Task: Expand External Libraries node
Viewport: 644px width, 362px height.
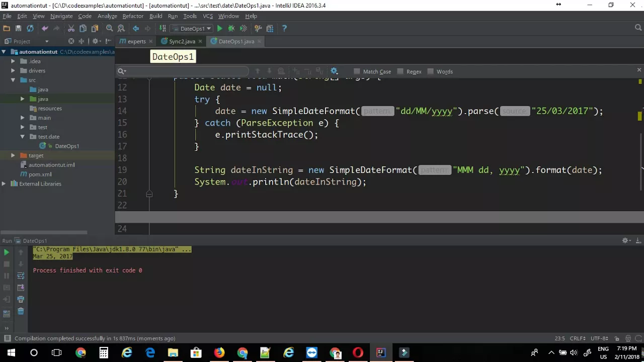Action: (x=4, y=184)
